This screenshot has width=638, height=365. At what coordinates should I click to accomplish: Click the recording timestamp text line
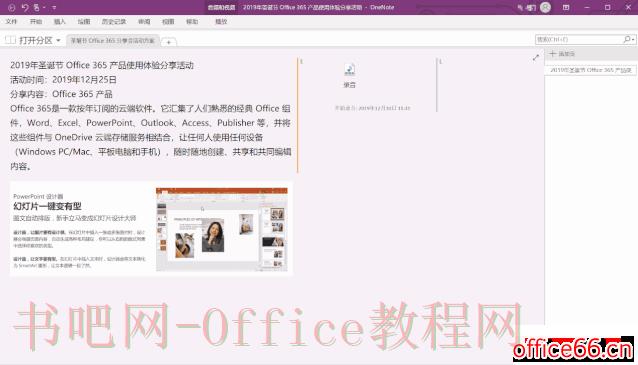click(x=372, y=108)
